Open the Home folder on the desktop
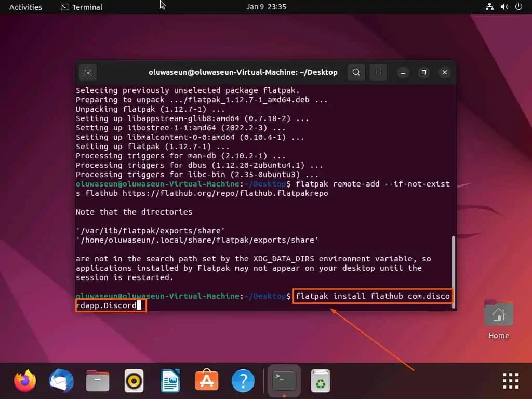Viewport: 532px width, 399px height. pyautogui.click(x=498, y=319)
